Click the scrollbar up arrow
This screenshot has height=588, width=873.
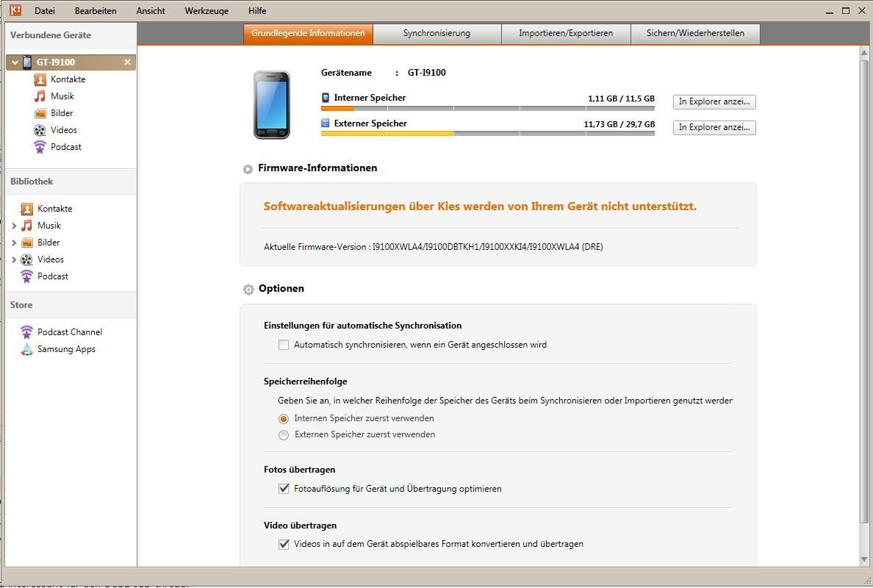click(864, 53)
